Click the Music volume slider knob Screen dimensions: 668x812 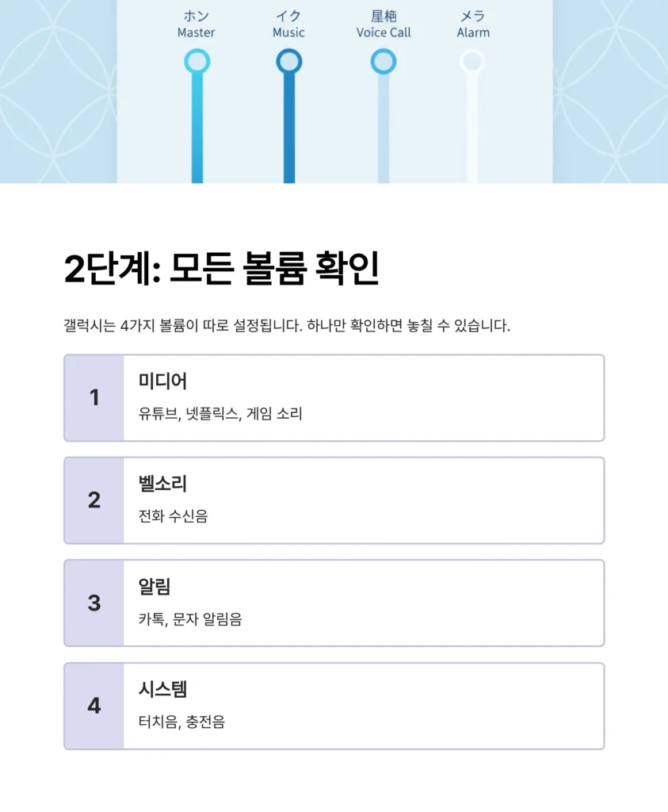click(289, 61)
